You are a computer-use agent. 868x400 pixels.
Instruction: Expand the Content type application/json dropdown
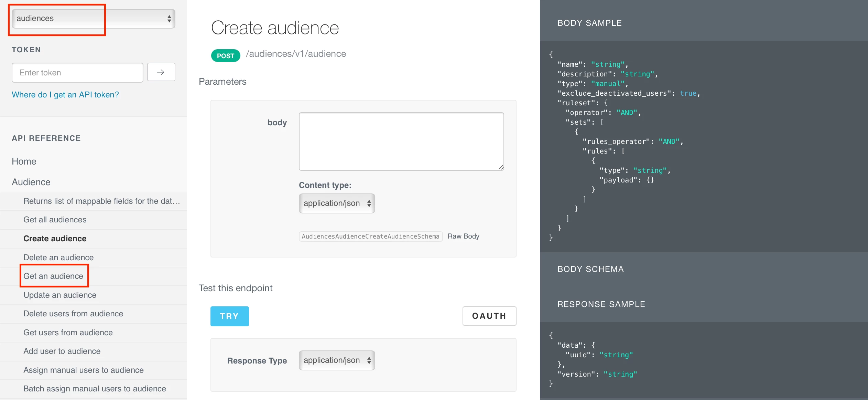click(337, 203)
